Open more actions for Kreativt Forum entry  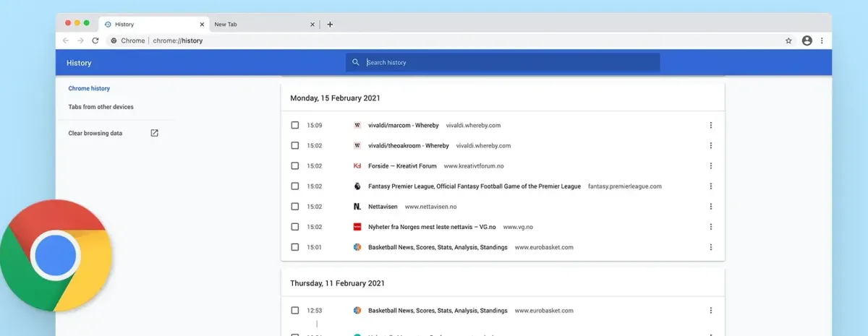710,165
